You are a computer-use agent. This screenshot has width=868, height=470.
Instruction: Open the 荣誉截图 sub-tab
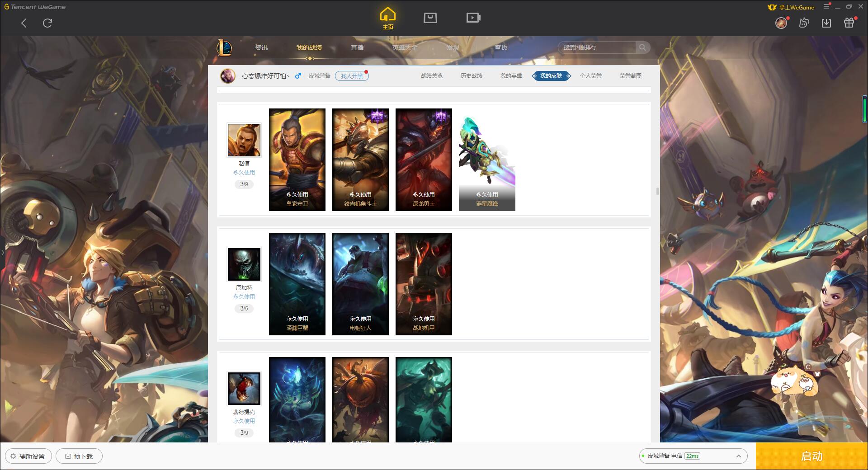pyautogui.click(x=631, y=76)
